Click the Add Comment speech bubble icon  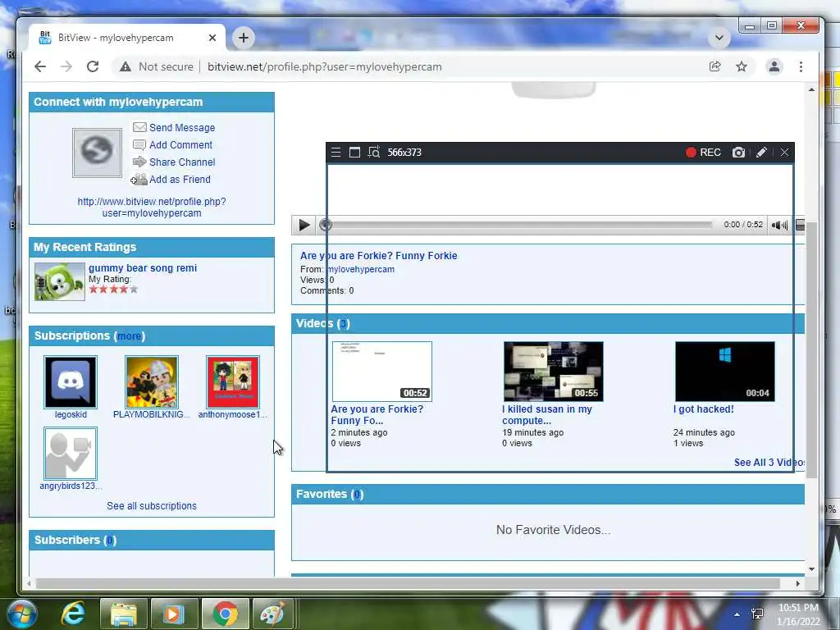click(x=139, y=144)
